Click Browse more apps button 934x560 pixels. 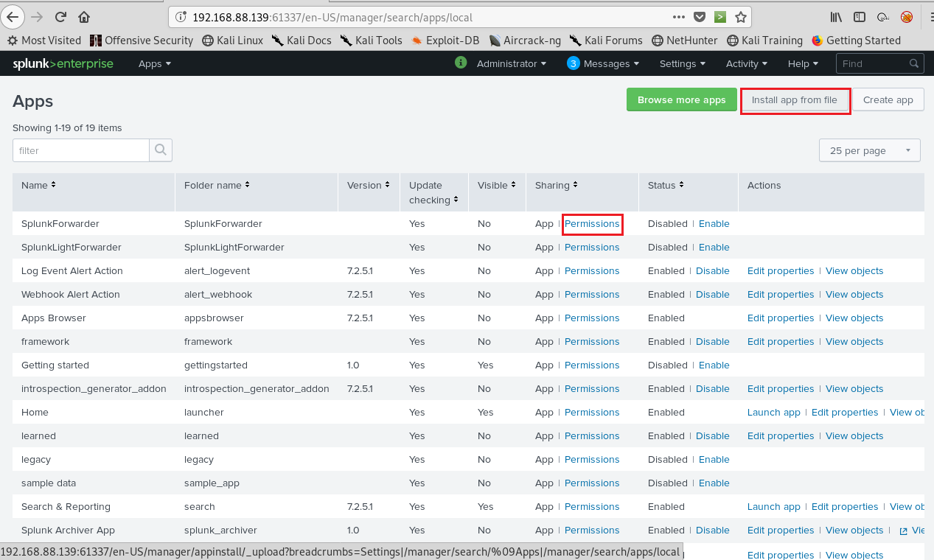(681, 100)
